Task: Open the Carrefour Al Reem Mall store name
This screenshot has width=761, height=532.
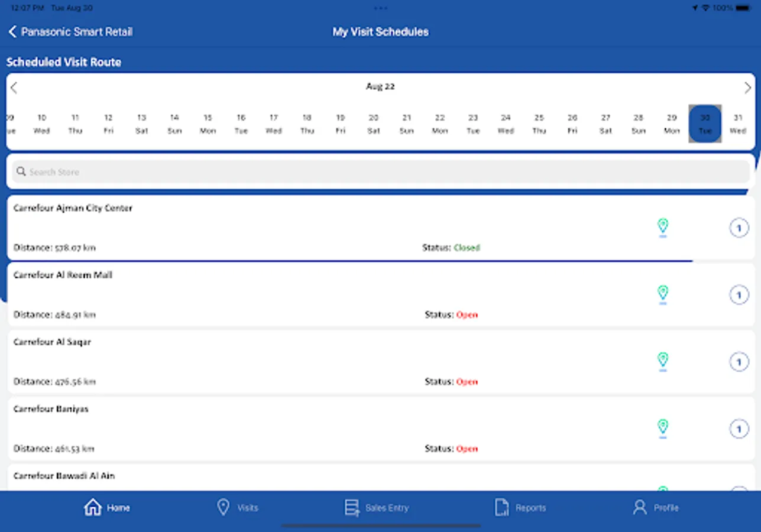Action: pyautogui.click(x=63, y=275)
